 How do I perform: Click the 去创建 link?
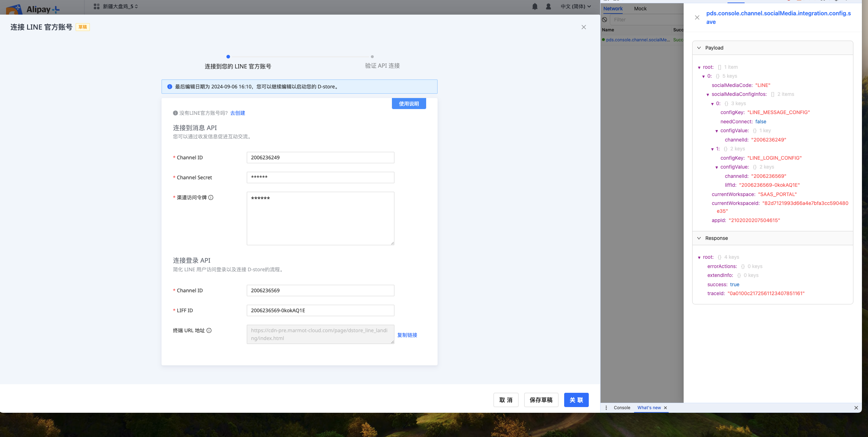point(238,113)
